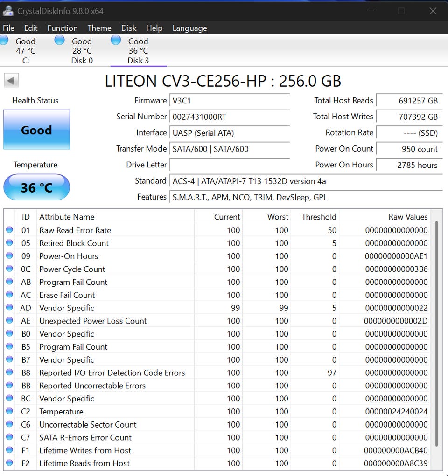Click the Good health status button
Image resolution: width=448 pixels, height=476 pixels.
click(x=36, y=130)
